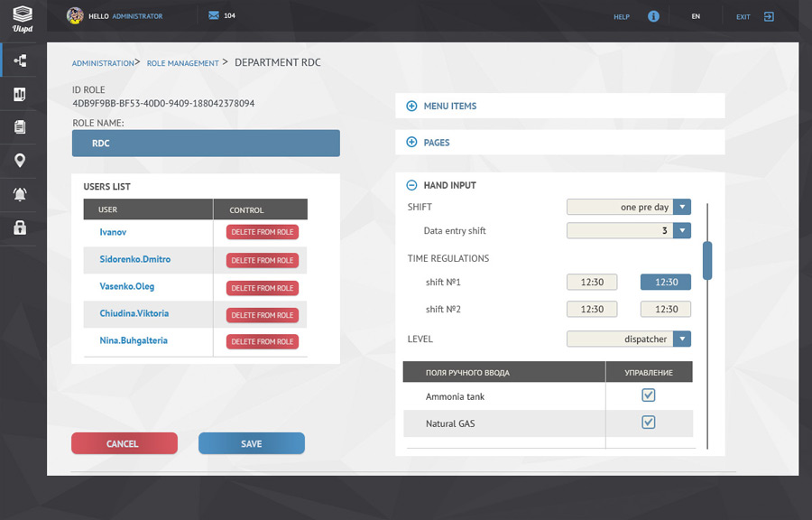Image resolution: width=812 pixels, height=520 pixels.
Task: Disable the Natural GAS checkbox
Action: click(649, 422)
